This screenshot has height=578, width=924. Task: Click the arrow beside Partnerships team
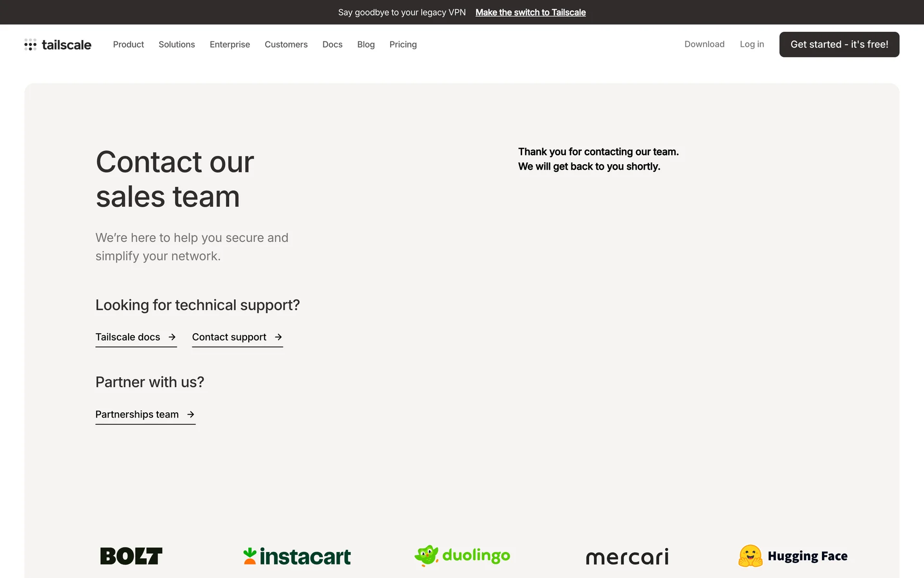[x=191, y=414]
